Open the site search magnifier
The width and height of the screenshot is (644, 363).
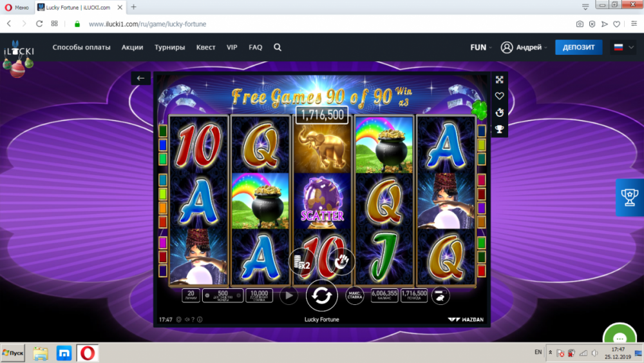coord(278,47)
